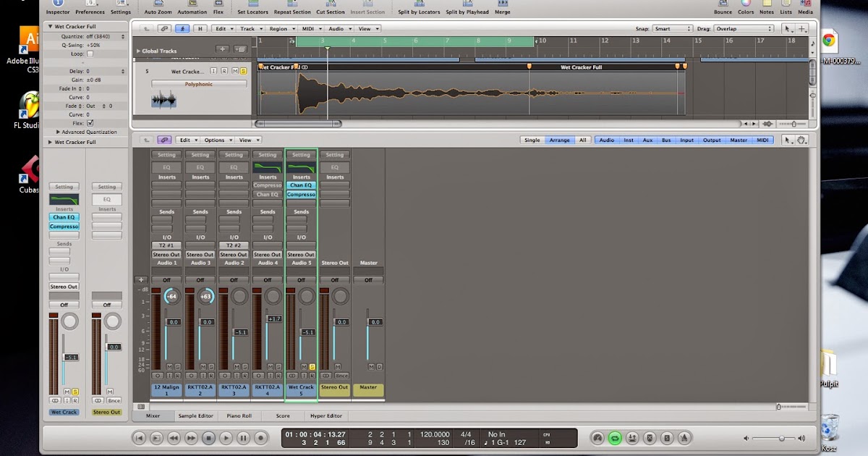This screenshot has height=456, width=868.
Task: Click Bnce button on Stereo Out channel
Action: (341, 376)
